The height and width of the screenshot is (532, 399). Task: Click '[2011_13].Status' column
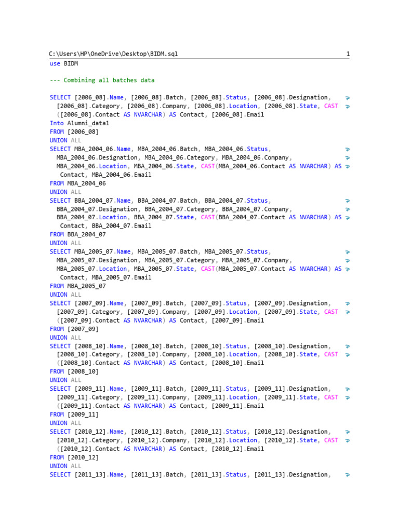[x=219, y=475]
